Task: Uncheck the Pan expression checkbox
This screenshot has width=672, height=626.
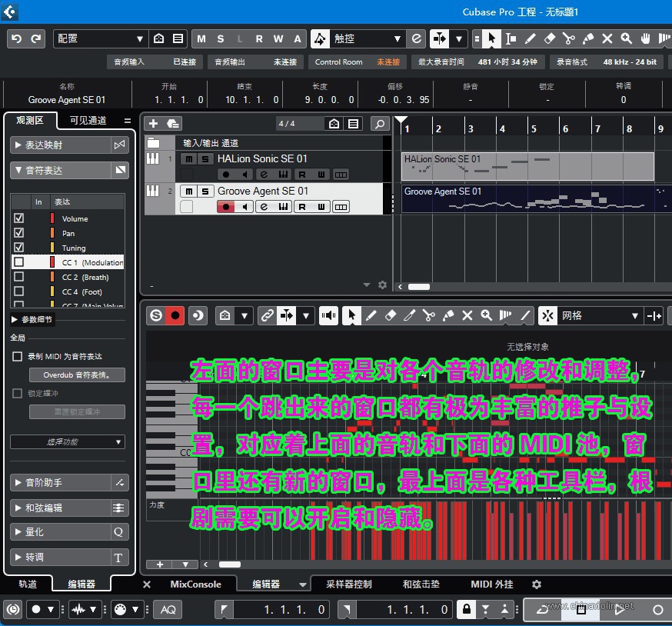Action: click(x=19, y=233)
